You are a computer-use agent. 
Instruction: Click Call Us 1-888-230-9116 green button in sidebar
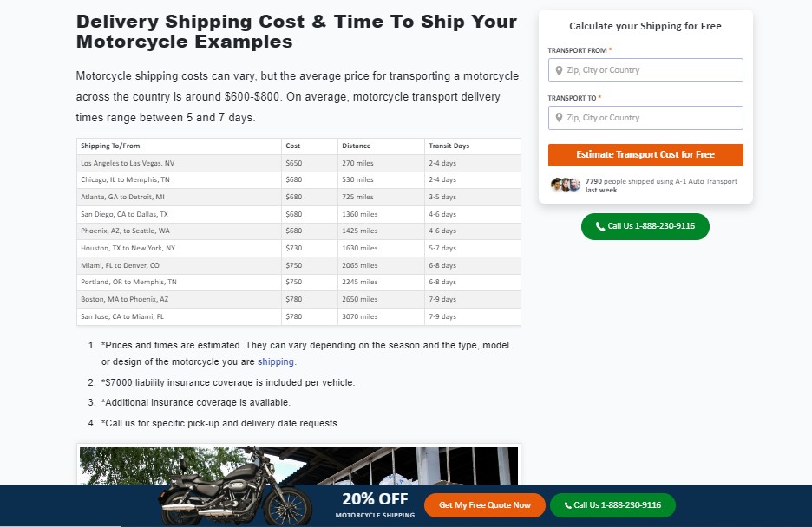[x=645, y=226]
